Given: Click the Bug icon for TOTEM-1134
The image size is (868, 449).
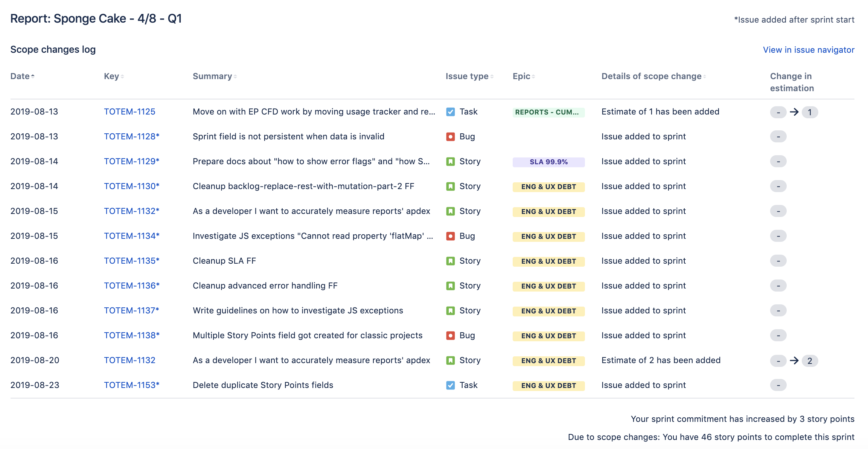Looking at the screenshot, I should [x=450, y=236].
